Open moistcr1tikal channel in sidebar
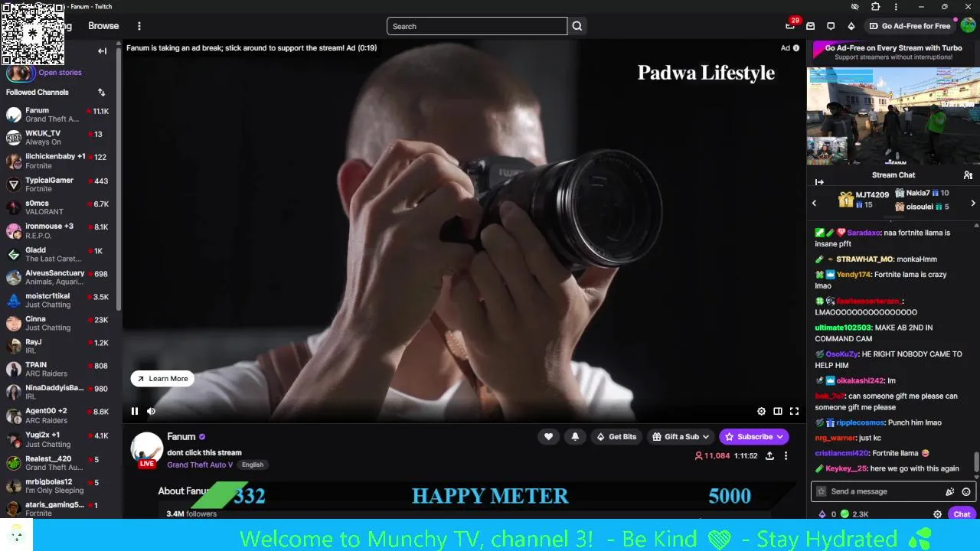980x551 pixels. tap(58, 300)
